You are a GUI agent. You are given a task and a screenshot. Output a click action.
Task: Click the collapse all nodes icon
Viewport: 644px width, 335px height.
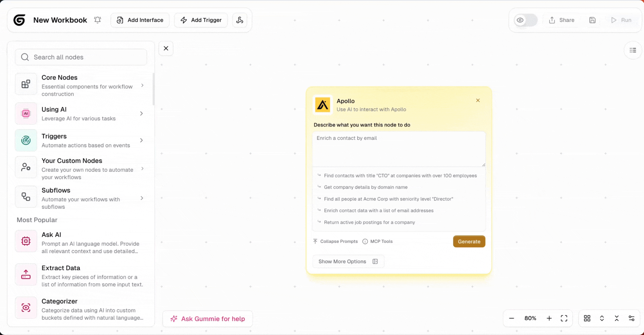(x=617, y=318)
